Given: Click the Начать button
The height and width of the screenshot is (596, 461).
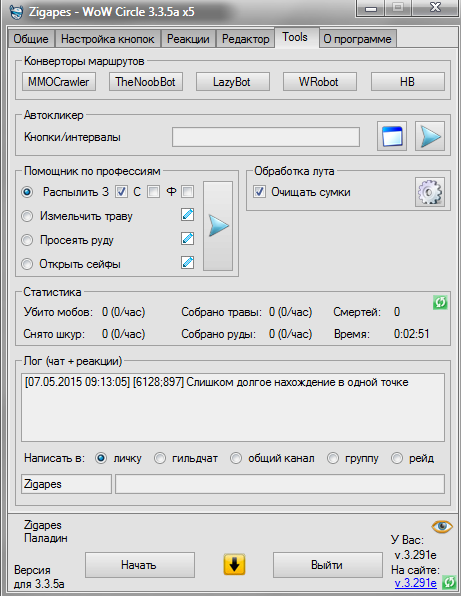Looking at the screenshot, I should [140, 565].
